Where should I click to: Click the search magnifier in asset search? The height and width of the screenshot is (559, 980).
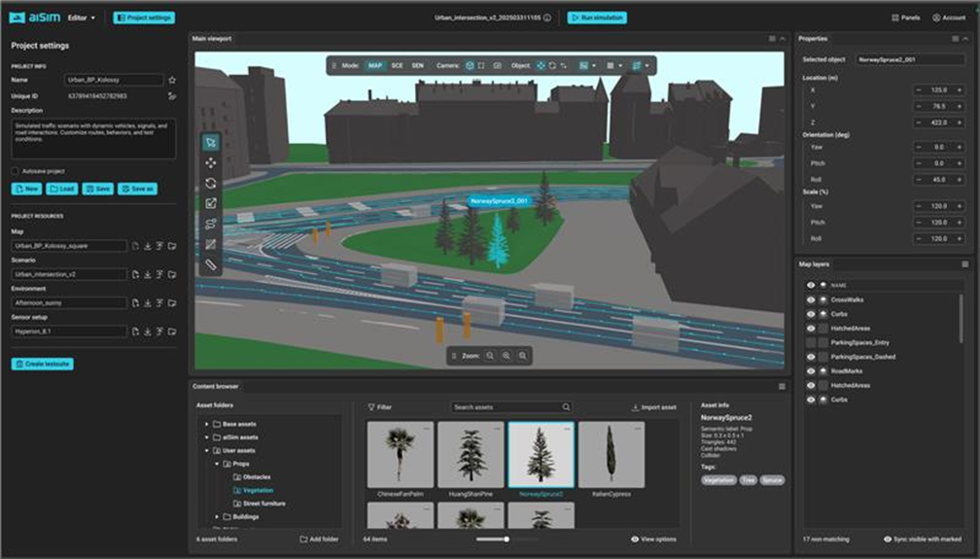566,407
